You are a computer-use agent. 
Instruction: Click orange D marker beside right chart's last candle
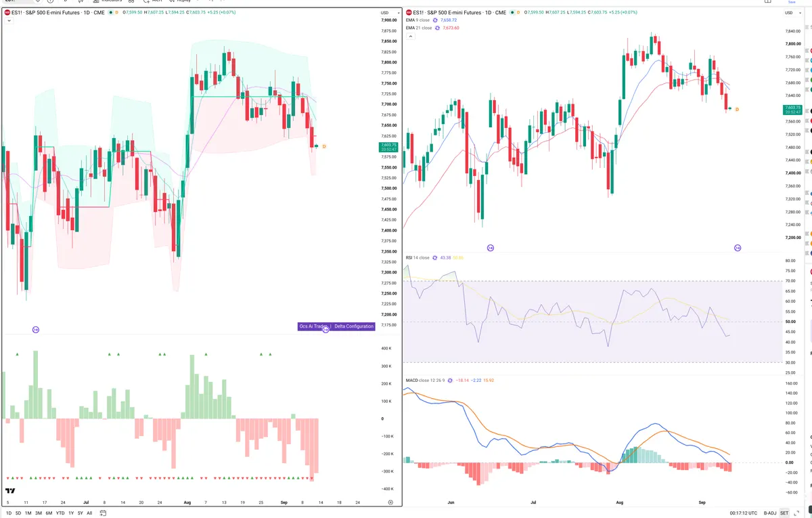pyautogui.click(x=737, y=110)
